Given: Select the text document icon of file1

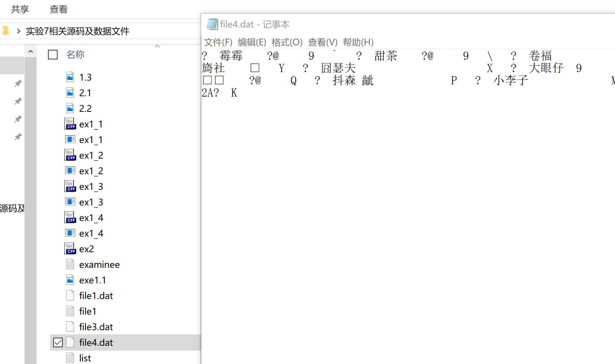Looking at the screenshot, I should (x=70, y=311).
